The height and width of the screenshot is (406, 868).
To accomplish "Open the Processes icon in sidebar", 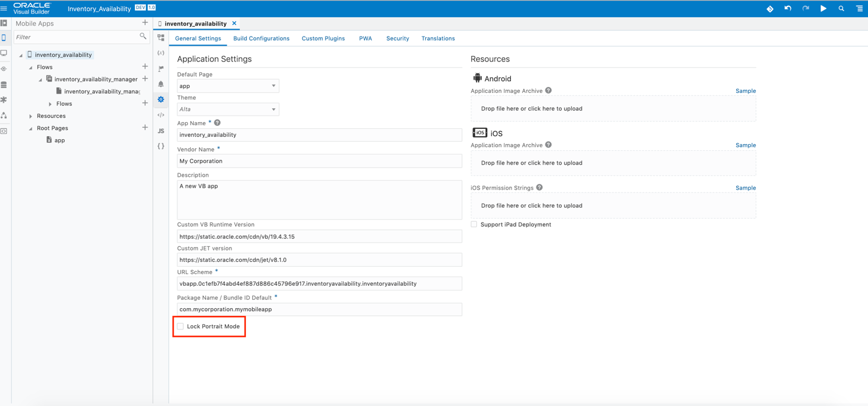I will (4, 115).
